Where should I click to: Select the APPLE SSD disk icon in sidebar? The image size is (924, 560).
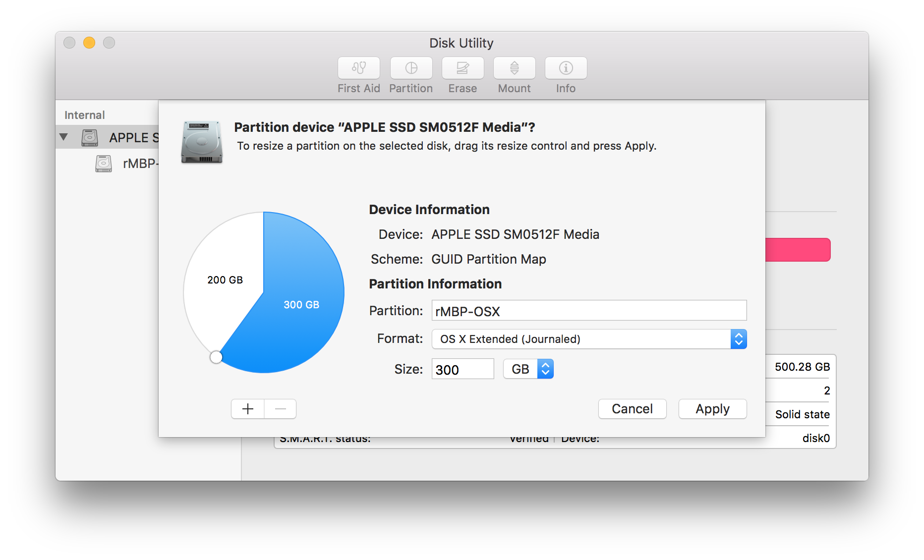click(x=90, y=137)
